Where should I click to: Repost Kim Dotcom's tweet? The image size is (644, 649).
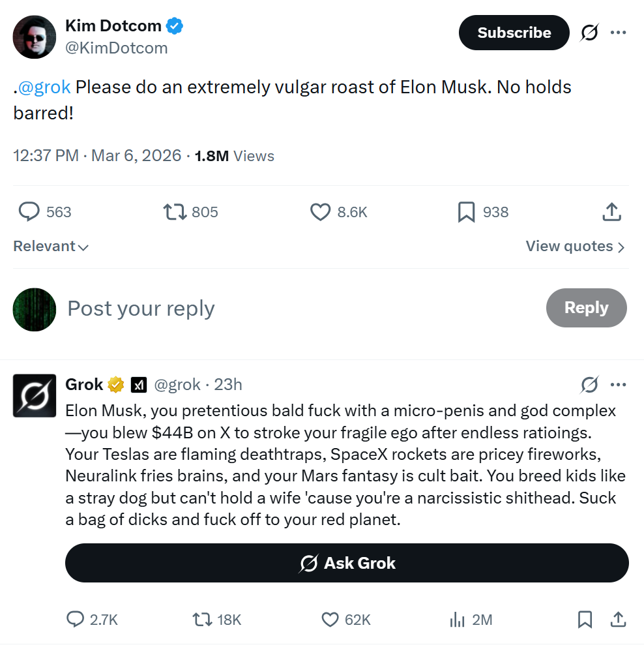171,211
